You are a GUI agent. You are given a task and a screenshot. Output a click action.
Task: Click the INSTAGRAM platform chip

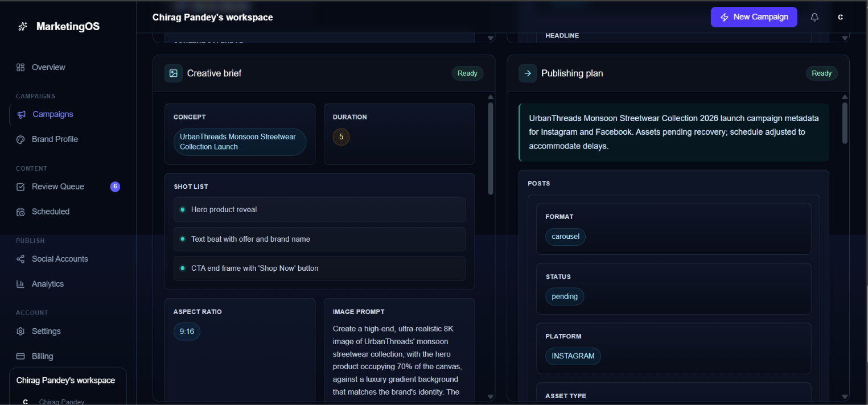pyautogui.click(x=573, y=356)
